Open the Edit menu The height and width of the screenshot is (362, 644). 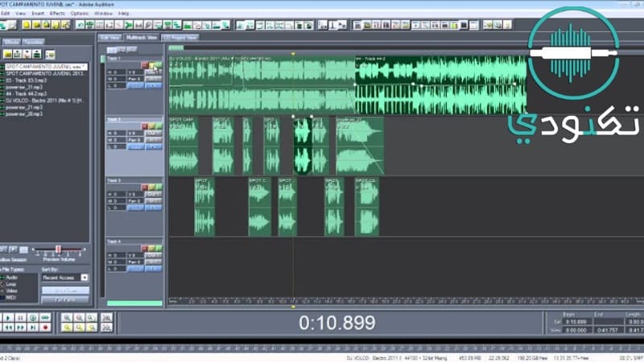point(6,14)
